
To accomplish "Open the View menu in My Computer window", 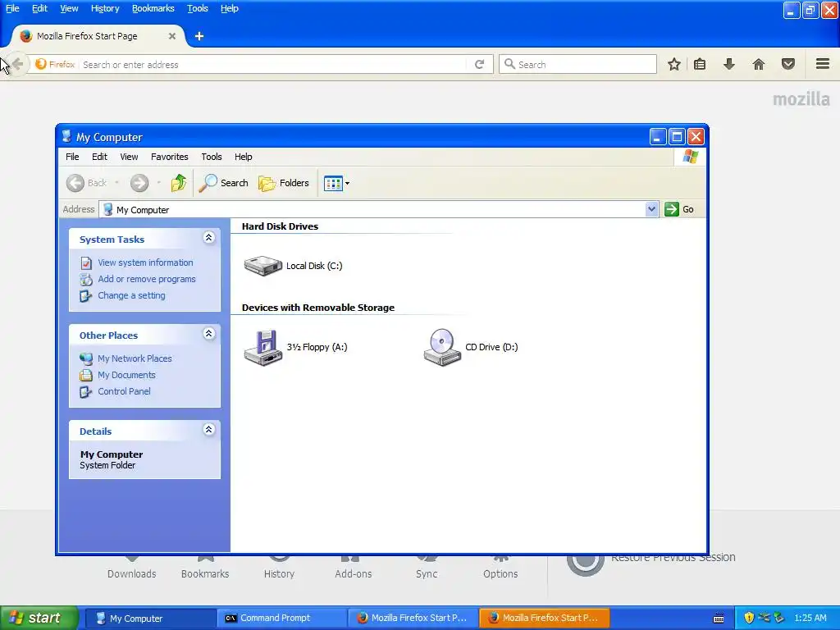I will pos(129,157).
